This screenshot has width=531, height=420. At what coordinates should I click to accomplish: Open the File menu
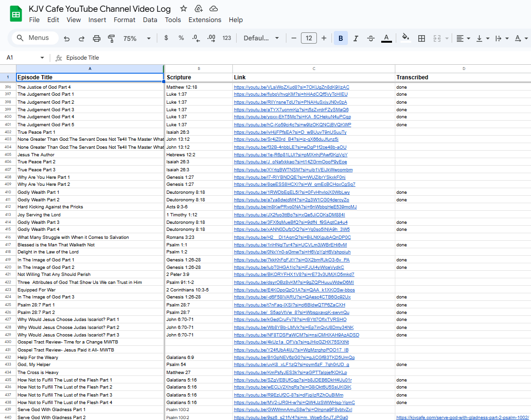pos(34,20)
